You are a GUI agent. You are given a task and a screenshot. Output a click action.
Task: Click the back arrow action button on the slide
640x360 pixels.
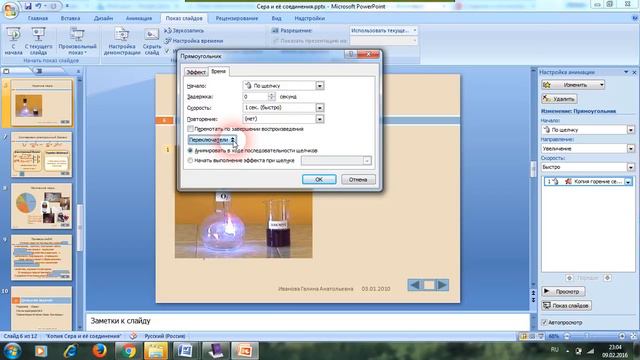414,285
